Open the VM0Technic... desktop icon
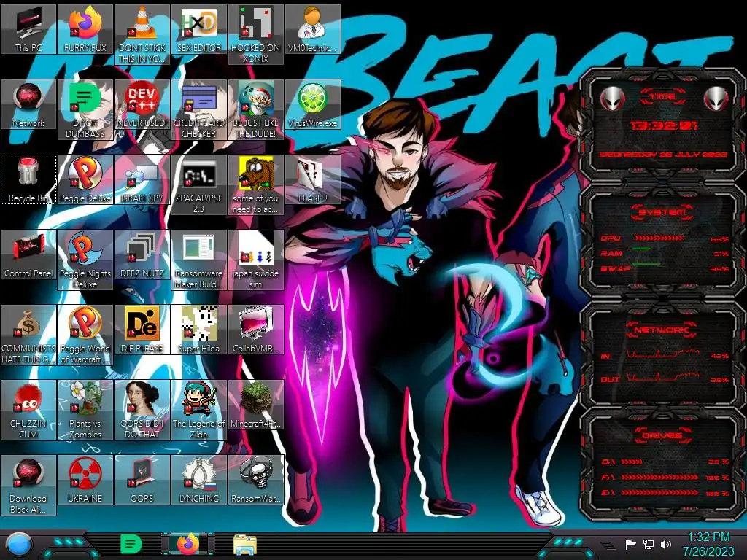Image resolution: width=747 pixels, height=560 pixels. [x=312, y=29]
